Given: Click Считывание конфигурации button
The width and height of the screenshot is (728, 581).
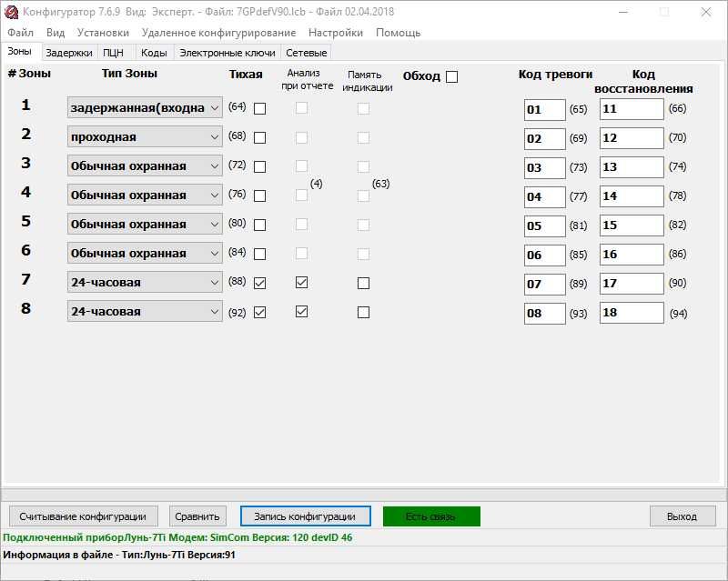Looking at the screenshot, I should coord(83,516).
